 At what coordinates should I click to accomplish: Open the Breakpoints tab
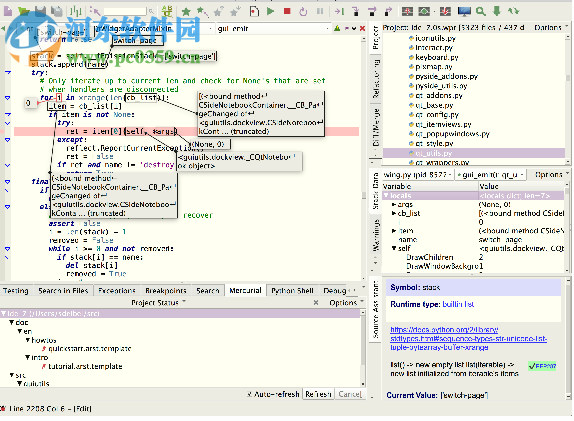coord(165,291)
